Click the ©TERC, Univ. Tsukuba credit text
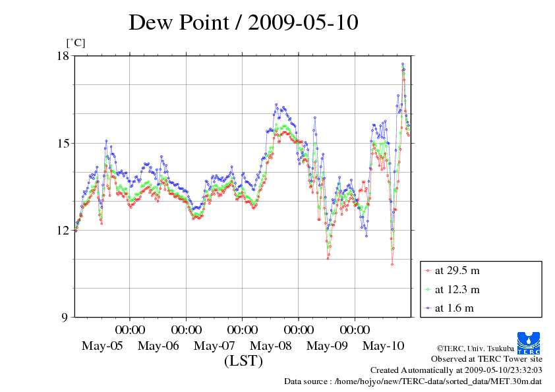This screenshot has width=555, height=392. (x=475, y=349)
